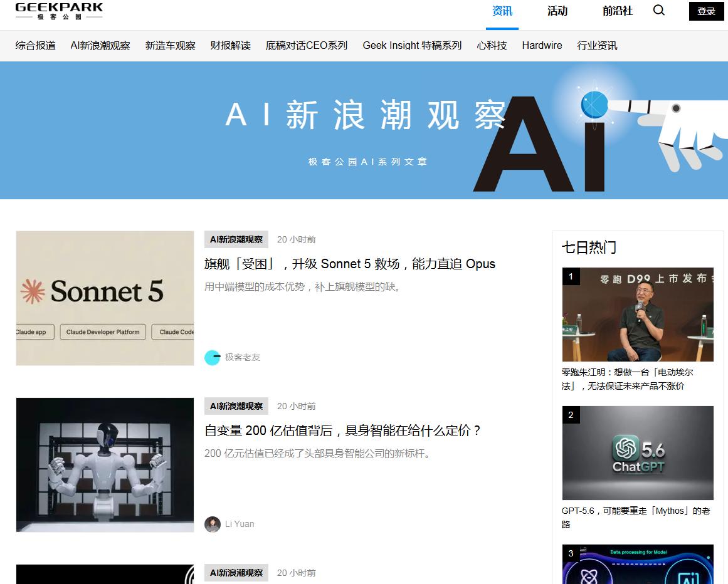Click the 登录 login button
Image resolution: width=728 pixels, height=584 pixels.
coord(706,11)
